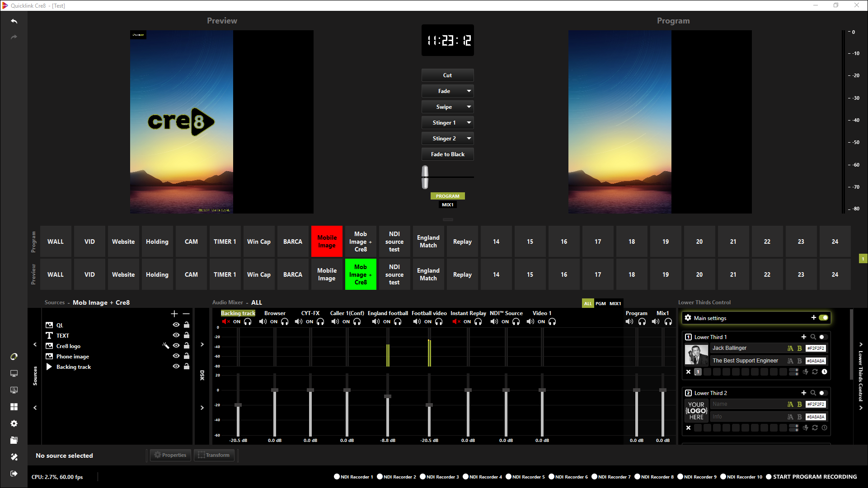Open the settings gear in left sidebar
Viewport: 868px width, 488px height.
[14, 423]
